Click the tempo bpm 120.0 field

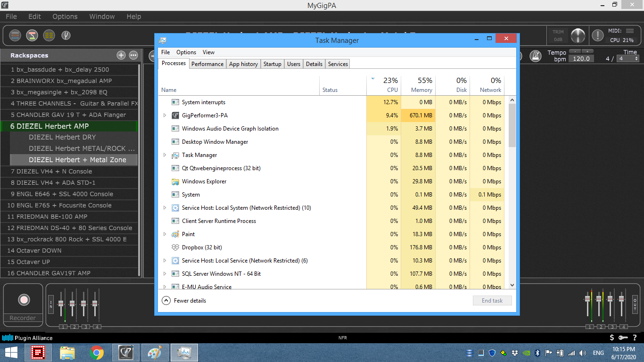click(581, 59)
